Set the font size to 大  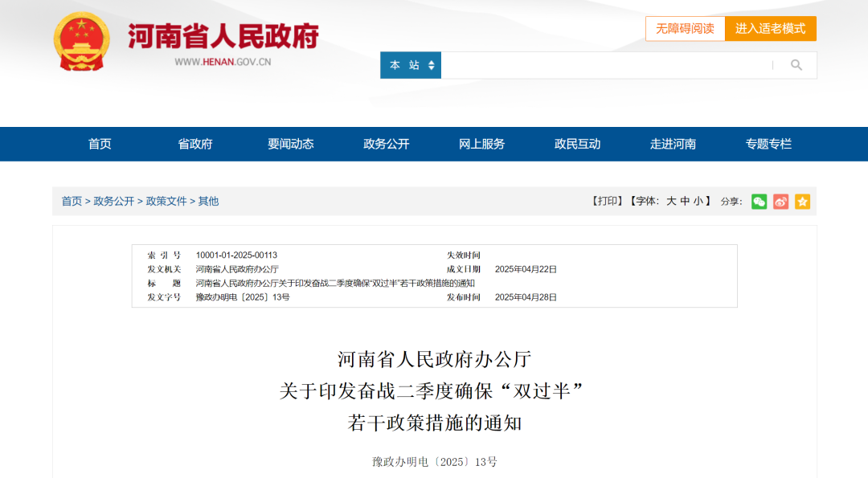[x=671, y=202]
